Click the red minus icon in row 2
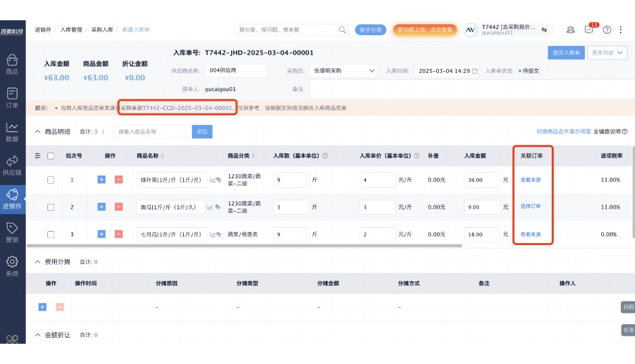This screenshot has width=635, height=364. click(x=118, y=207)
